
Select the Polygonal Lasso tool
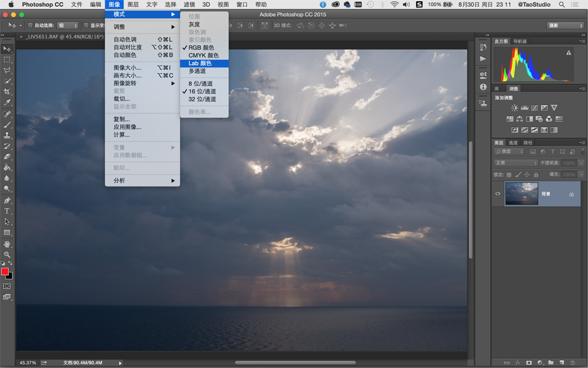[x=7, y=70]
